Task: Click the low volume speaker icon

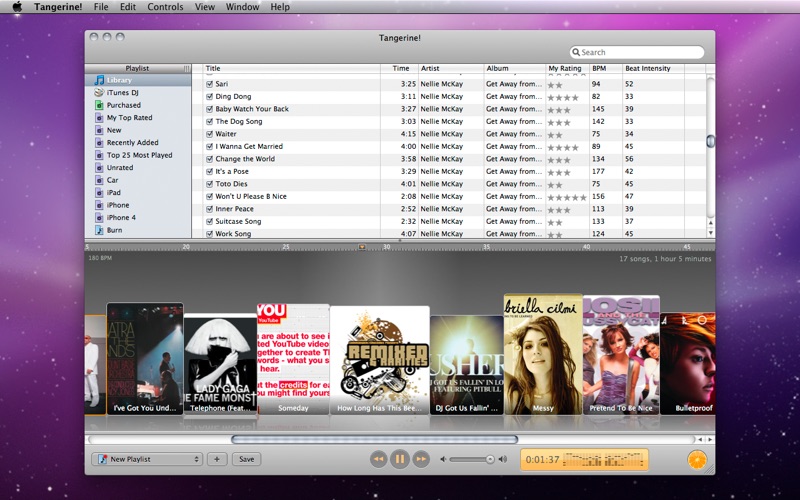Action: pyautogui.click(x=443, y=459)
